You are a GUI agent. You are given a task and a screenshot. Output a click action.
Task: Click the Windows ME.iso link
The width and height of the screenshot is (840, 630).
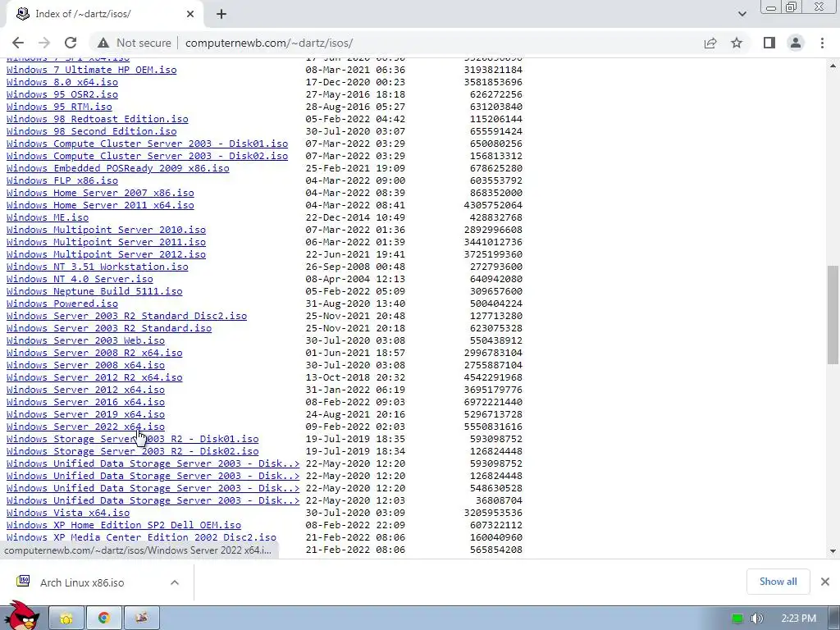48,217
